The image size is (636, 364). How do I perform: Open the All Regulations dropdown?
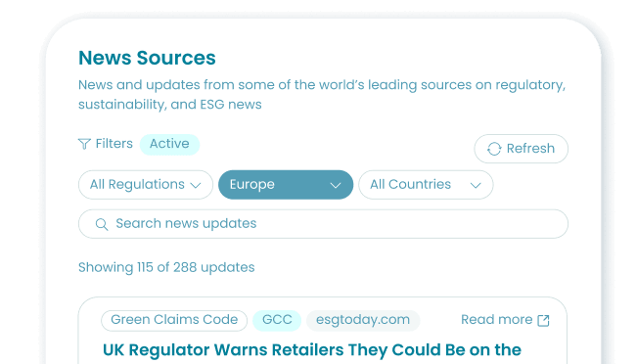146,185
